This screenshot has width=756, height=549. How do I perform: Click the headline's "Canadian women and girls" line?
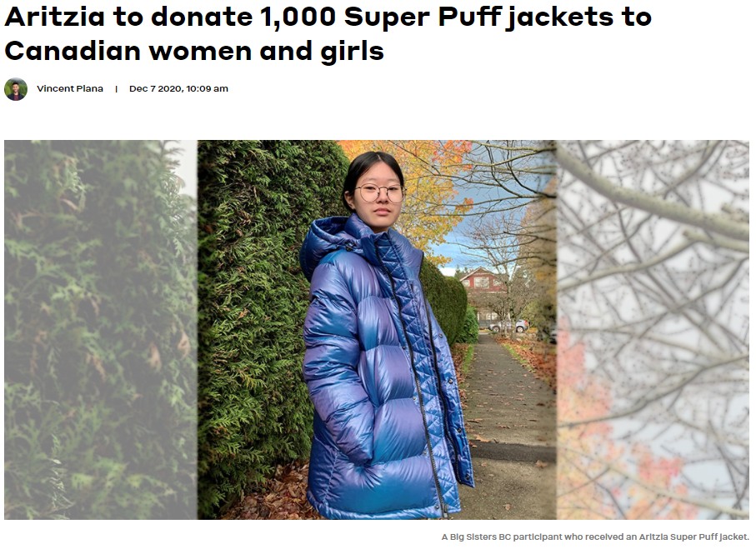tap(194, 51)
